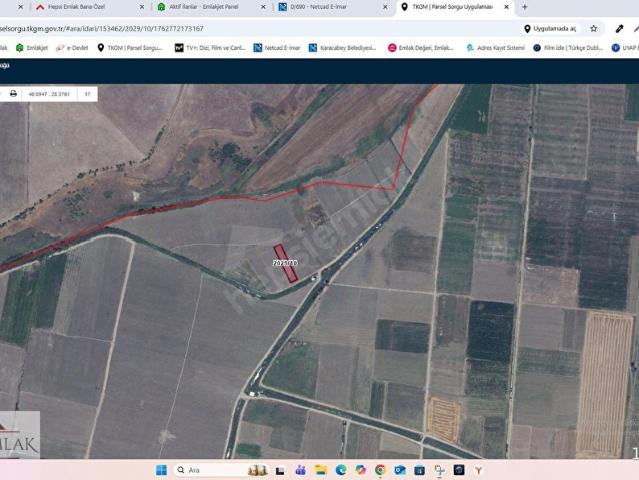Open the Karacabey Belediyesi bookmark
This screenshot has height=480, width=639.
(343, 47)
